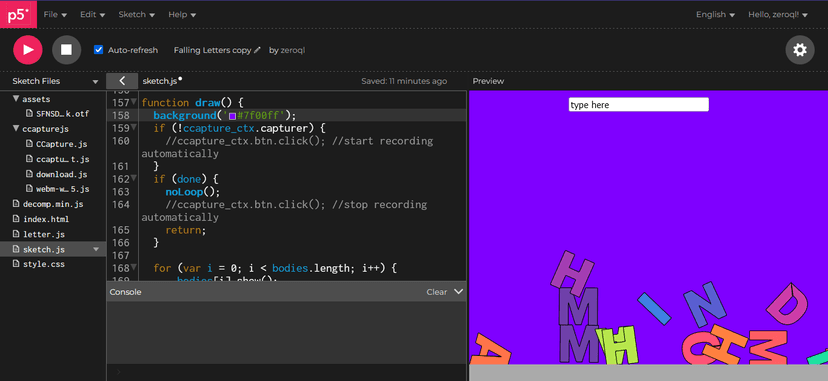The height and width of the screenshot is (381, 828).
Task: Collapse the ccapturejs folder
Action: coord(16,129)
